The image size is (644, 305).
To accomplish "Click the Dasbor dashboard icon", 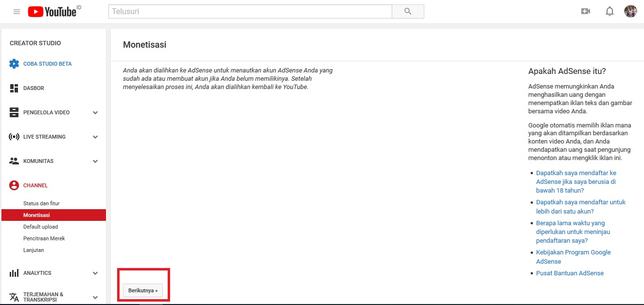I will click(14, 88).
